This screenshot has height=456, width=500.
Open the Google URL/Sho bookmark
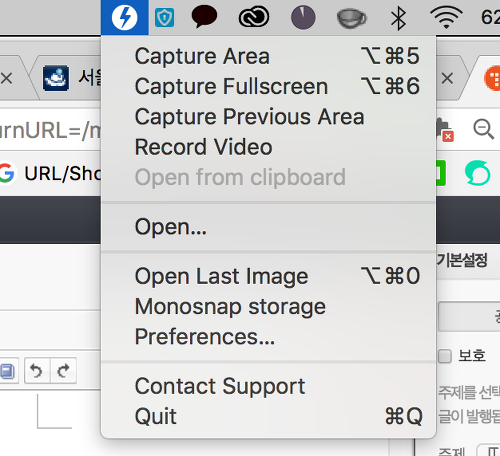tap(51, 173)
